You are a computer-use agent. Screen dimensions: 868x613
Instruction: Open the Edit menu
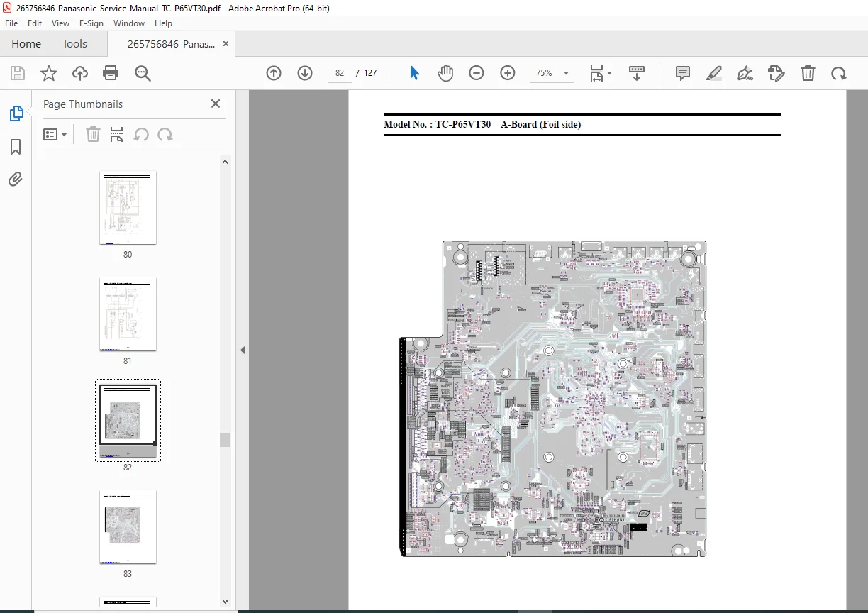coord(35,23)
